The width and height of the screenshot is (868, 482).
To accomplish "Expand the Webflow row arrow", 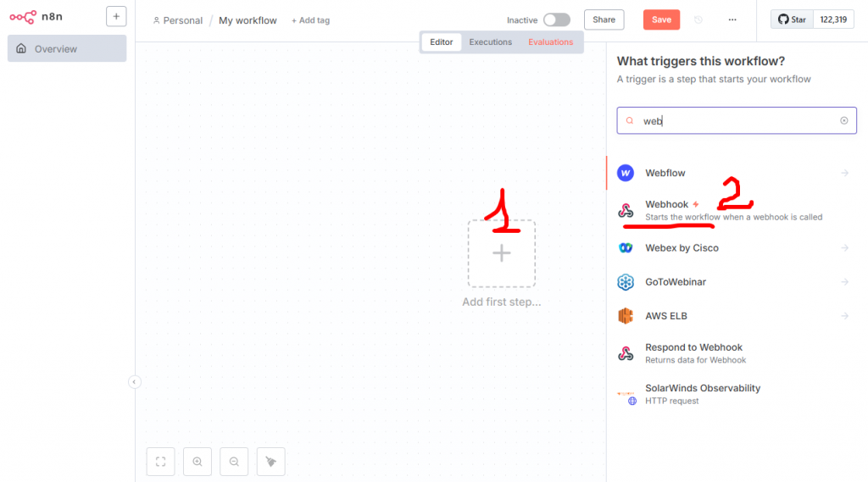I will [845, 173].
